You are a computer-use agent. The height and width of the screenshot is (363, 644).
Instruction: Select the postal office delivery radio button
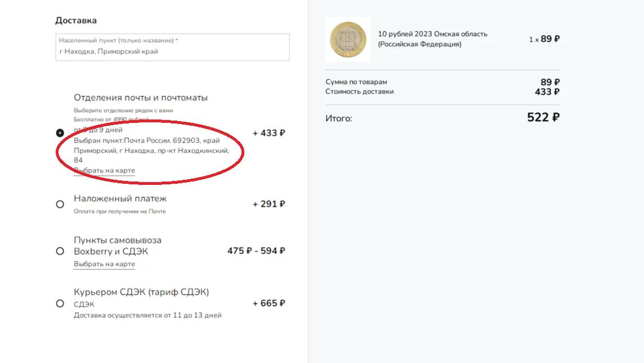coord(60,133)
